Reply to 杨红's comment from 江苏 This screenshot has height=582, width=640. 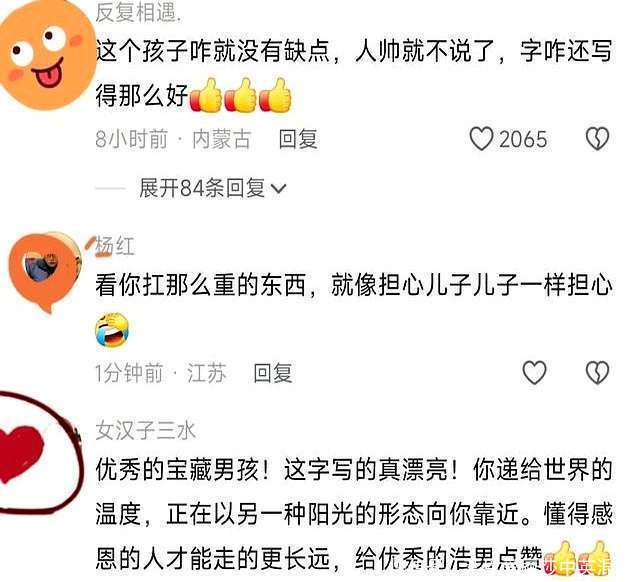tap(273, 373)
